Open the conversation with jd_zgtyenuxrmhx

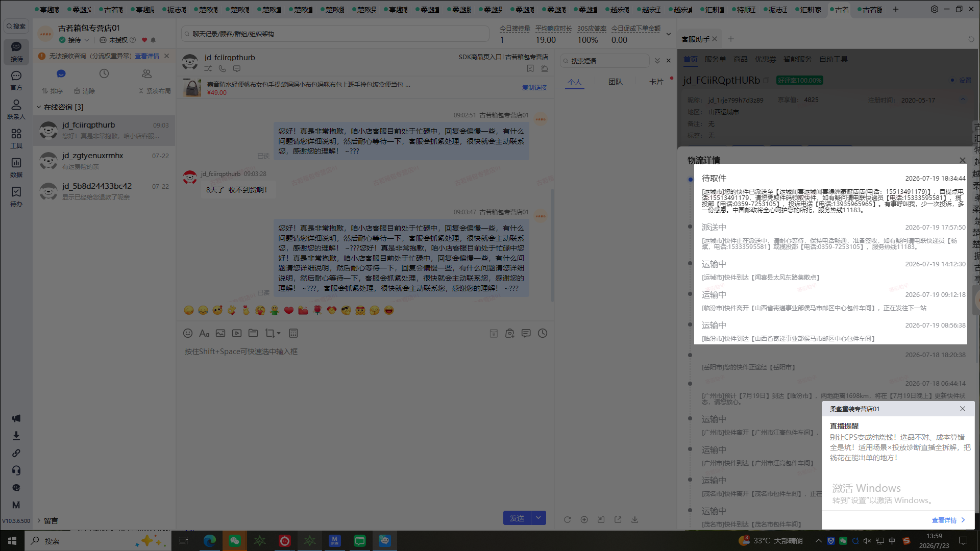tap(104, 161)
